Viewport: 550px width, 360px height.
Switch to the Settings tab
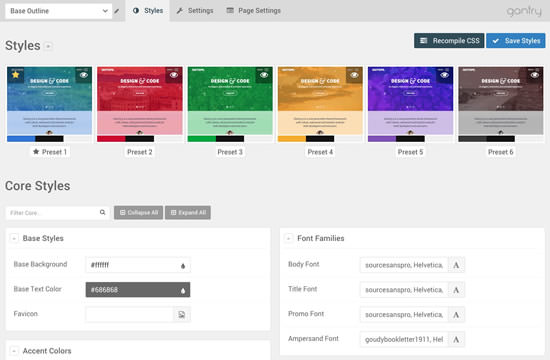coord(195,11)
